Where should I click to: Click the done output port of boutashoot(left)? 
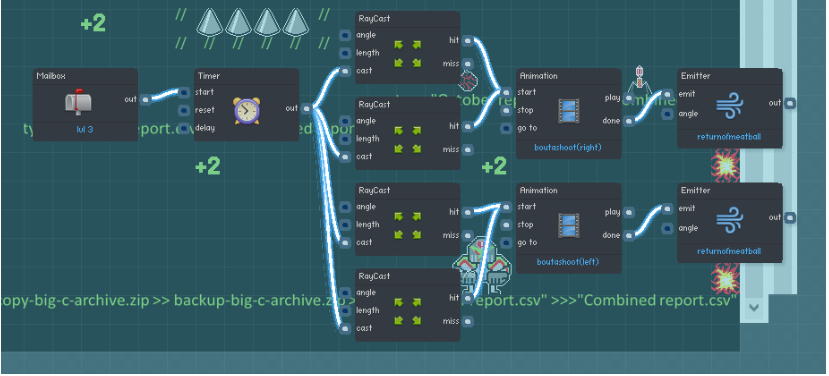pyautogui.click(x=629, y=235)
